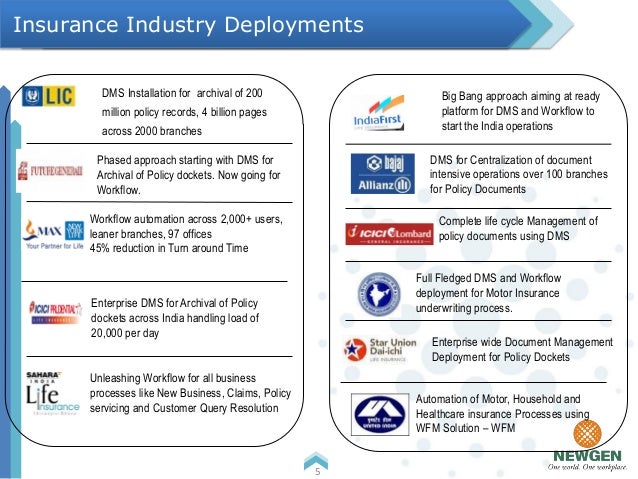The height and width of the screenshot is (479, 638).
Task: Select the slide title Insurance Industry Deployments
Action: [188, 24]
